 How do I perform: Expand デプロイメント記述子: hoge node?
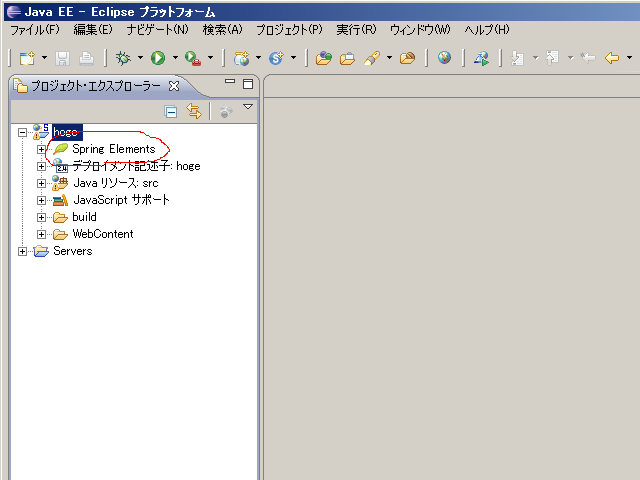(x=41, y=167)
